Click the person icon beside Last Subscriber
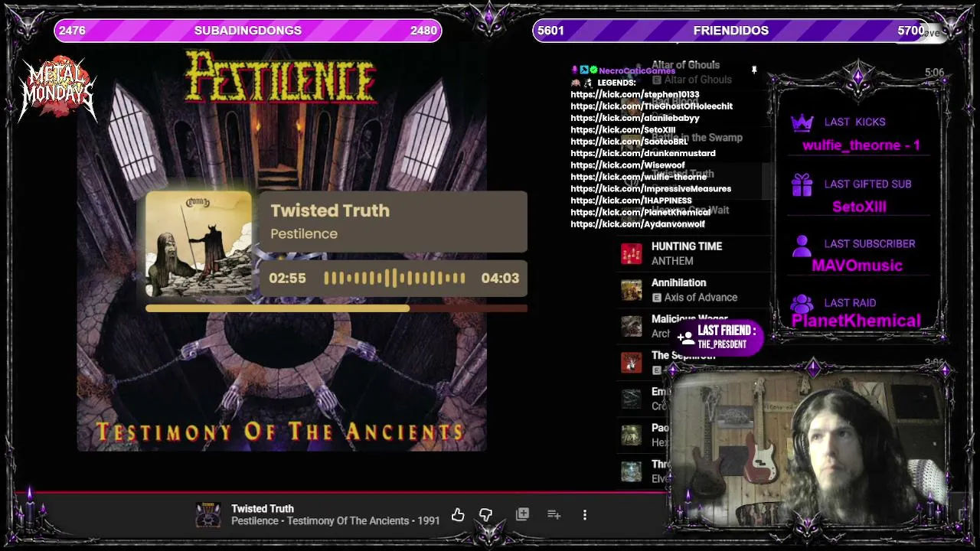 (x=802, y=245)
